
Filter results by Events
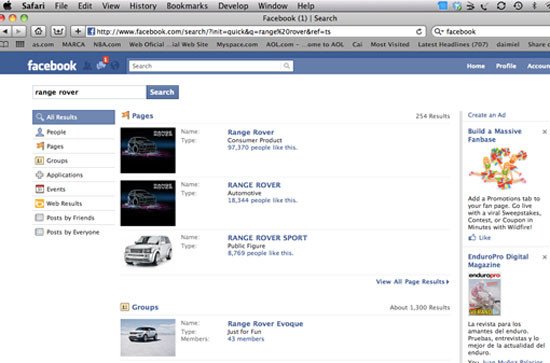[74, 189]
